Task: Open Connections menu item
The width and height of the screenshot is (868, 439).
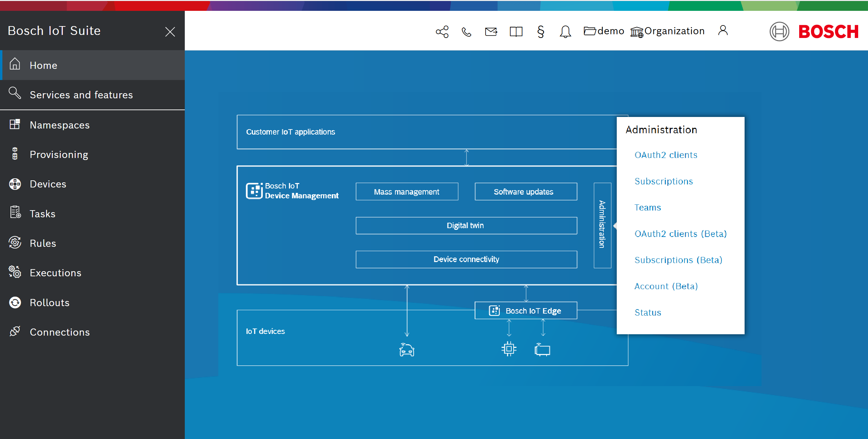Action: click(92, 332)
